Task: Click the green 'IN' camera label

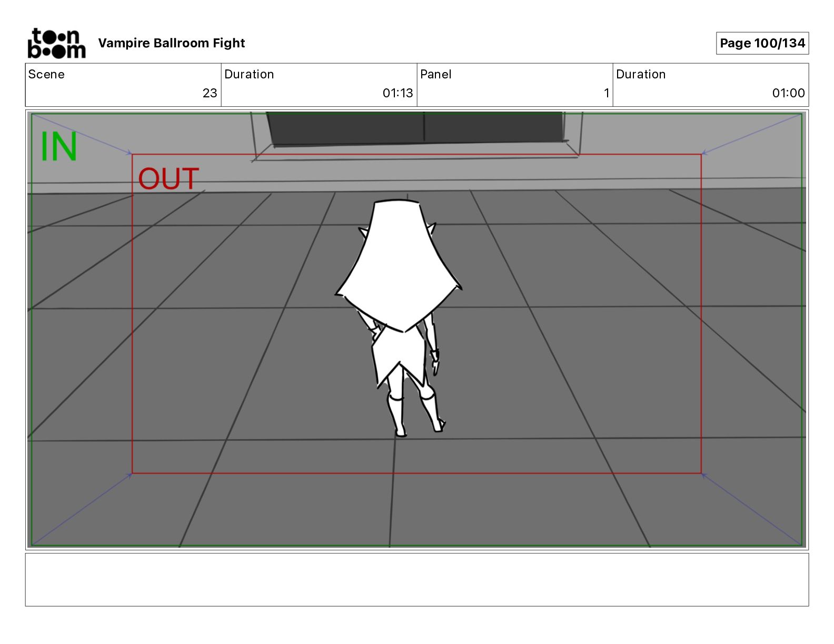Action: [x=59, y=147]
